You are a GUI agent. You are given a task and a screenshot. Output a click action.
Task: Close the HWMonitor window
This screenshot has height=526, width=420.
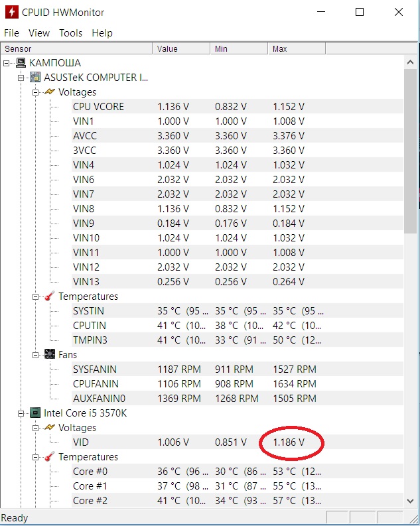399,12
